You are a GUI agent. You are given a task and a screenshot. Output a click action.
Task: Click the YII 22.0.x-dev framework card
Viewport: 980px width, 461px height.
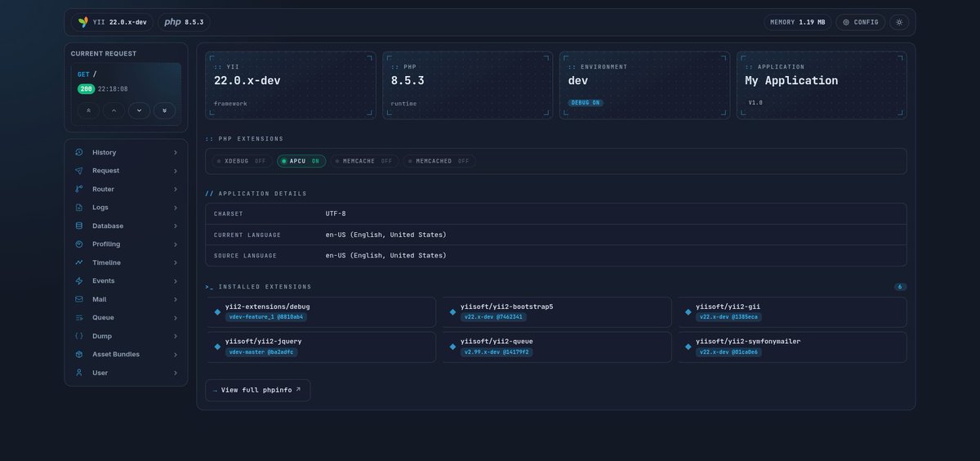[x=291, y=85]
